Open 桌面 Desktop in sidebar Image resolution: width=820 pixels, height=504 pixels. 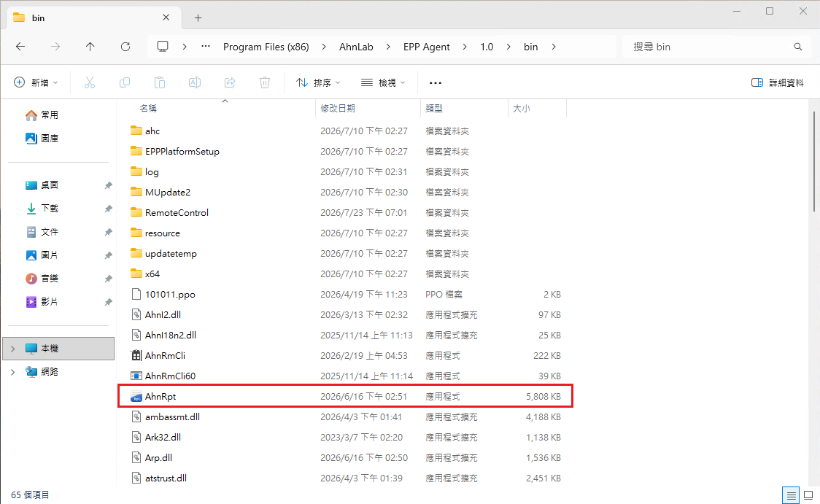[x=42, y=185]
